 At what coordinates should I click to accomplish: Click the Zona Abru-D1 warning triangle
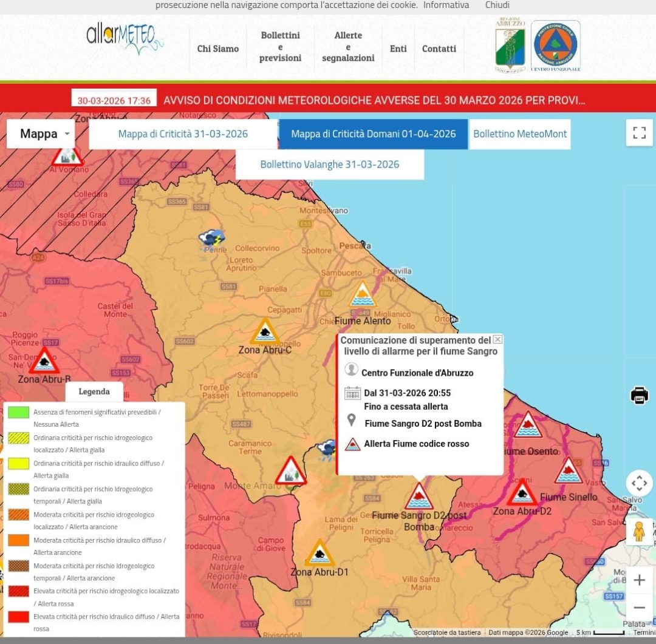(319, 553)
